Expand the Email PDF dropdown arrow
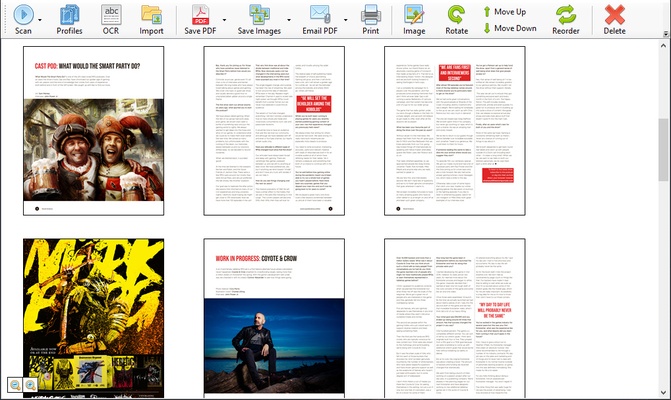This screenshot has width=671, height=400. [346, 19]
